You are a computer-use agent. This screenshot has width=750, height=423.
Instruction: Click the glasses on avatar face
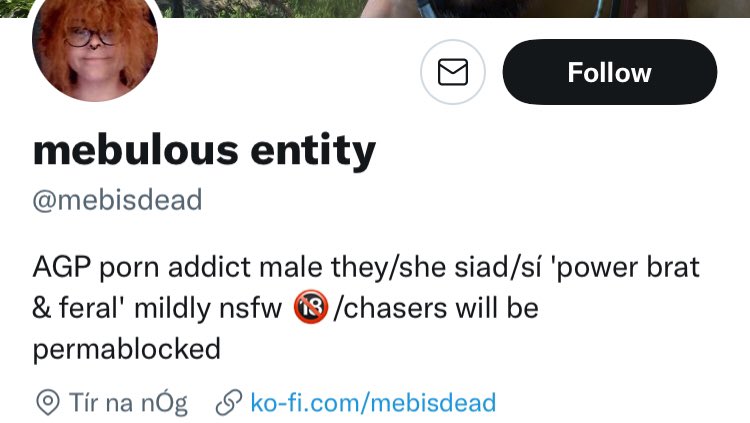(x=89, y=37)
